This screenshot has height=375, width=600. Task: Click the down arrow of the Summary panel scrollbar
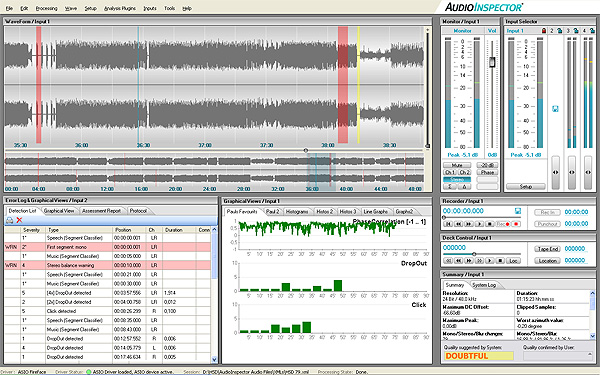coord(593,336)
